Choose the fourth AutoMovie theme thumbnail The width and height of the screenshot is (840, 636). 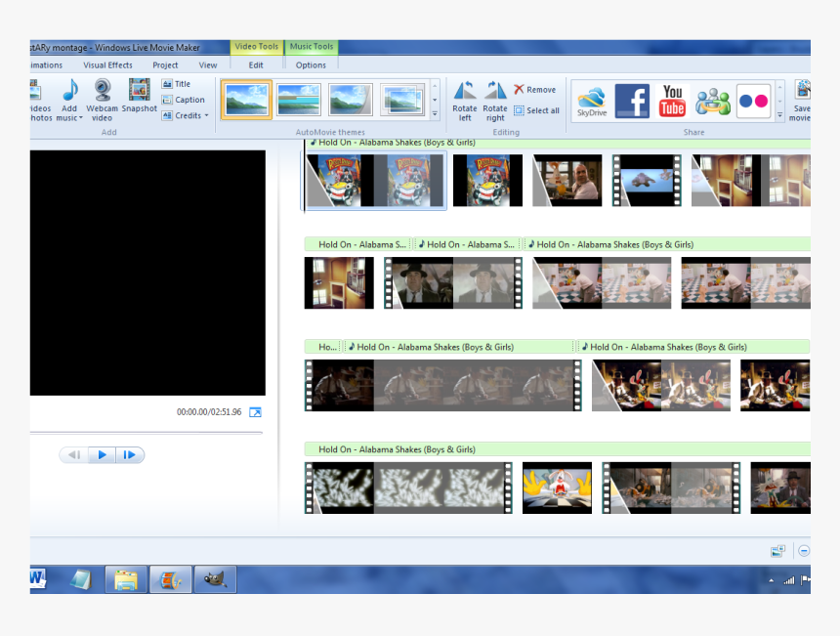(x=402, y=100)
